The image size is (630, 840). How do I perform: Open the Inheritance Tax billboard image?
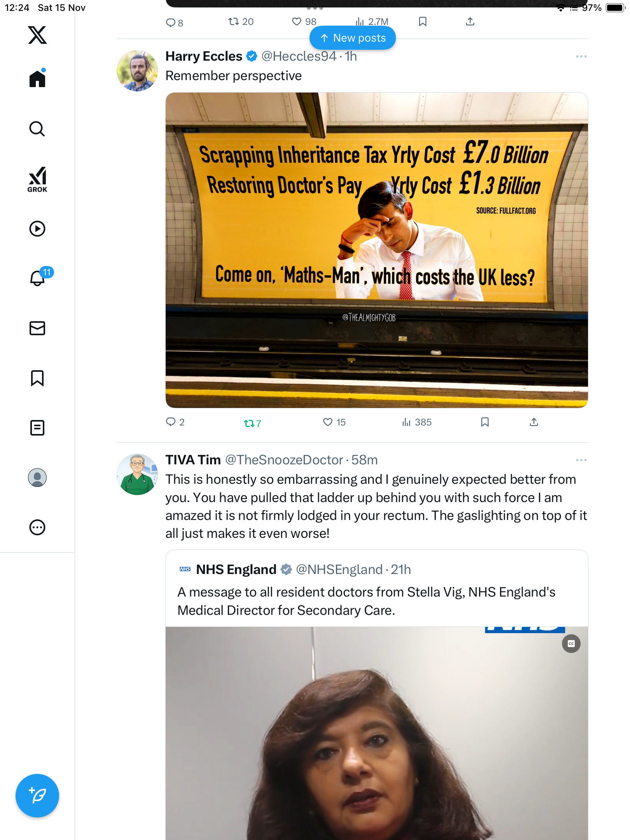tap(376, 250)
